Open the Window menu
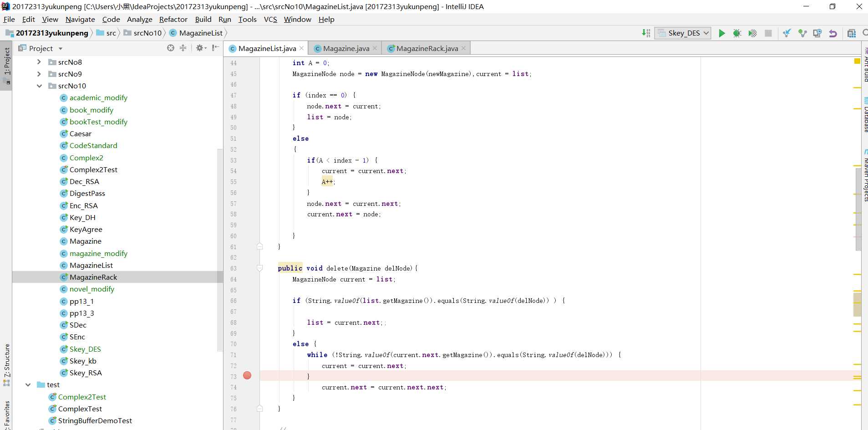Screen dimensions: 868x430 (297, 19)
